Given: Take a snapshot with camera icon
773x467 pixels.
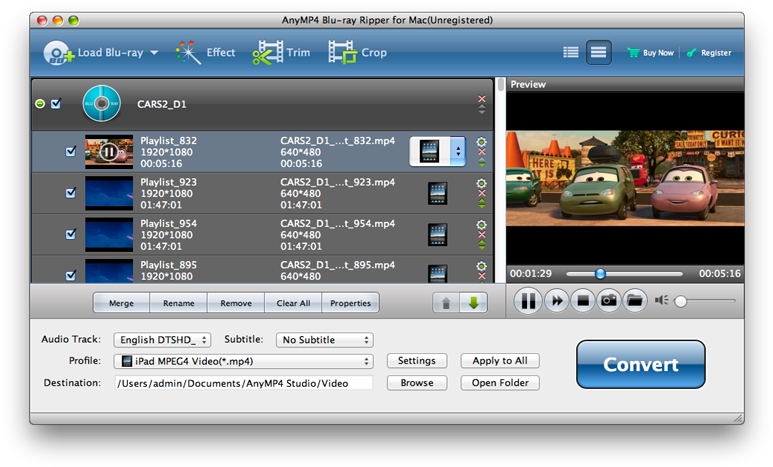Looking at the screenshot, I should (x=609, y=301).
